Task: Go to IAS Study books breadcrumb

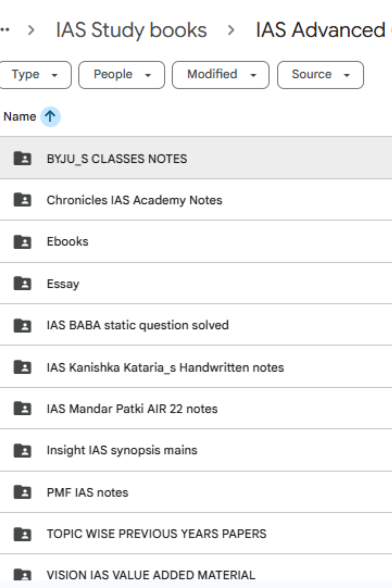Action: (131, 30)
